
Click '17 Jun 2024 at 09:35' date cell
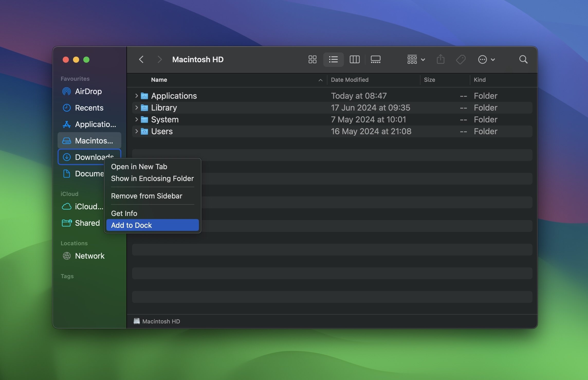tap(371, 108)
